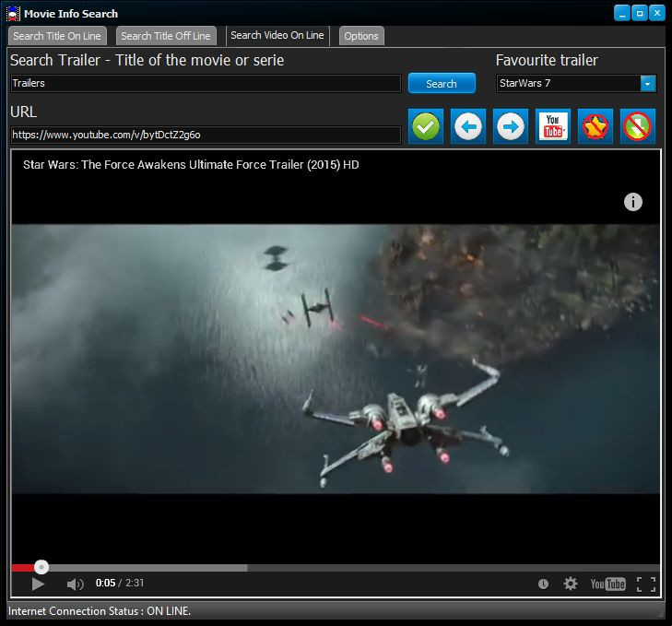Screen dimensions: 672x626
Task: Show video info circle icon
Action: [x=633, y=202]
